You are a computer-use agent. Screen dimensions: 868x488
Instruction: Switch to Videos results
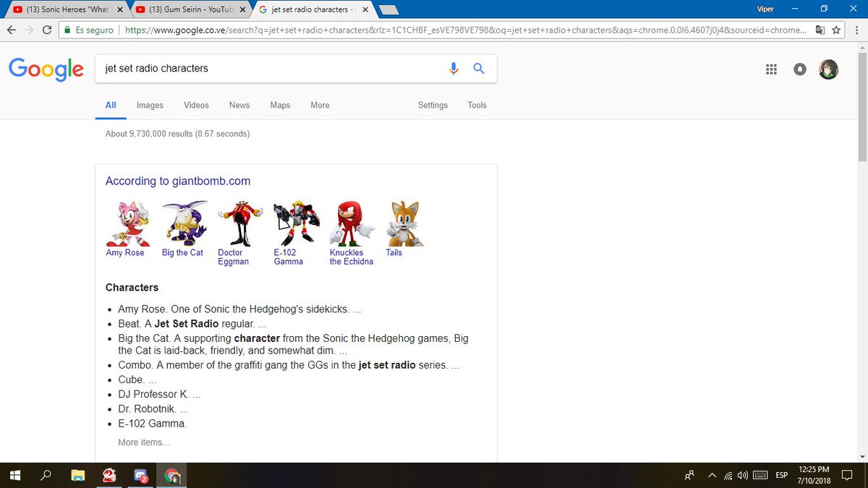click(x=196, y=105)
